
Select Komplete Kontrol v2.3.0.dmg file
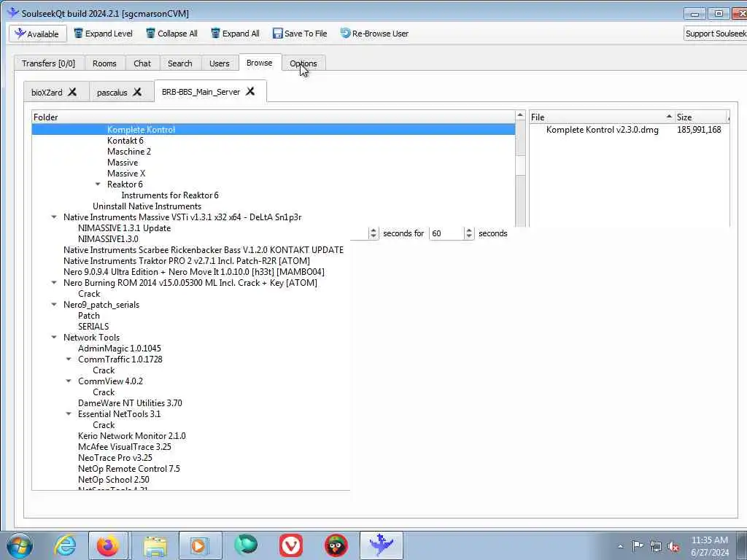pyautogui.click(x=602, y=130)
